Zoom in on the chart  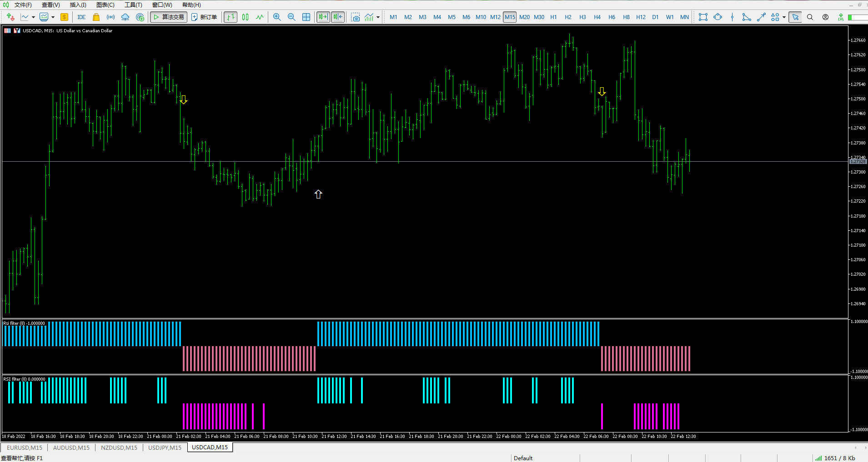pos(277,17)
